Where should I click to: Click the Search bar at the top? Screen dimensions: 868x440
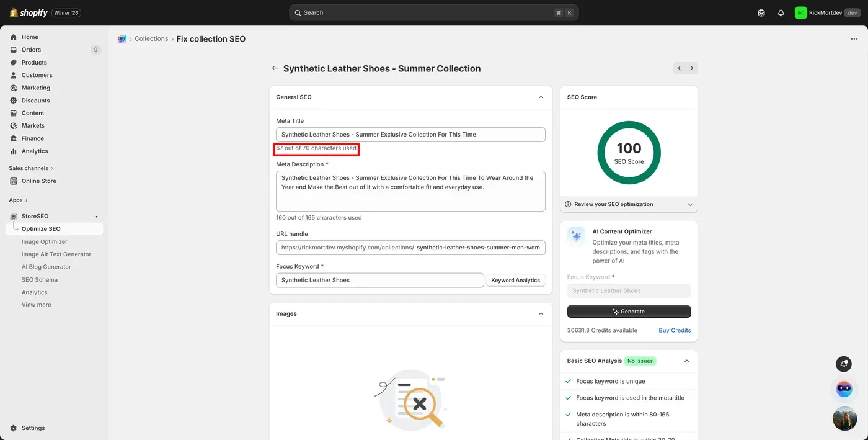pos(433,12)
